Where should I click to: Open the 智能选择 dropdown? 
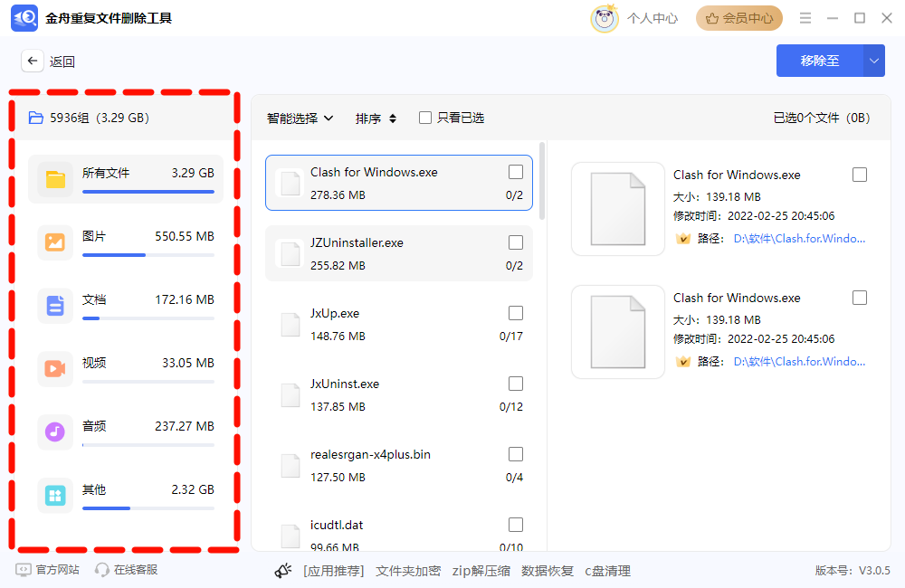click(x=300, y=119)
